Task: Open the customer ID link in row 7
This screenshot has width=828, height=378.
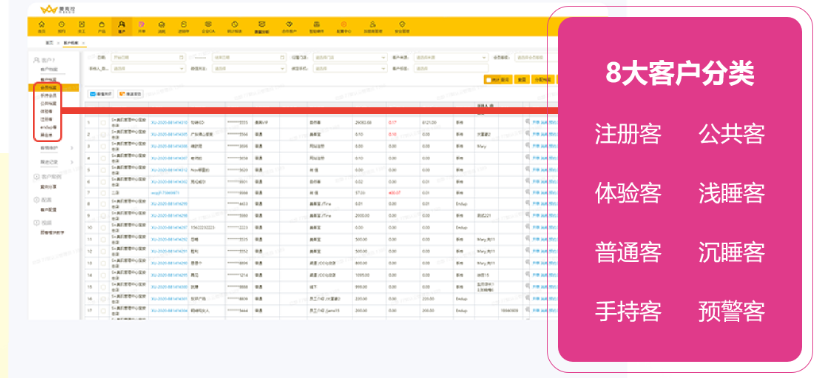Action: (165, 193)
